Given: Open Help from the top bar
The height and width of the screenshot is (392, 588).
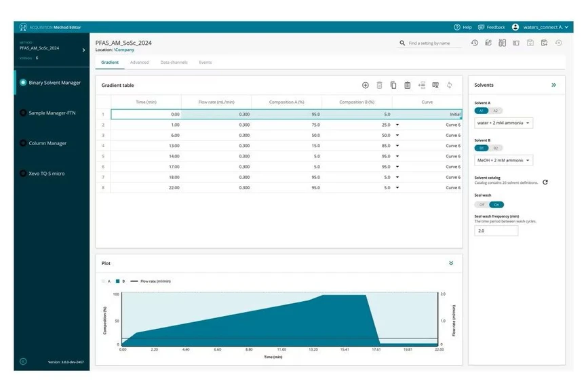Looking at the screenshot, I should coord(462,27).
